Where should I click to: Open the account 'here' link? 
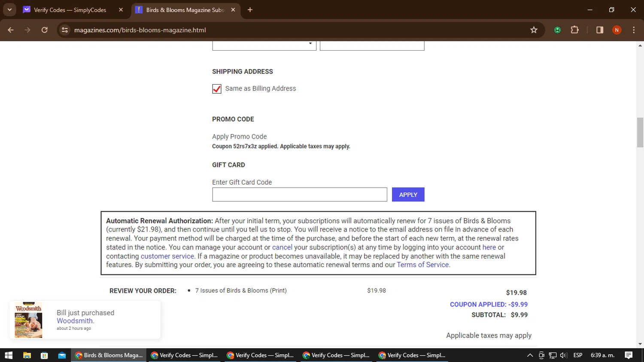489,247
